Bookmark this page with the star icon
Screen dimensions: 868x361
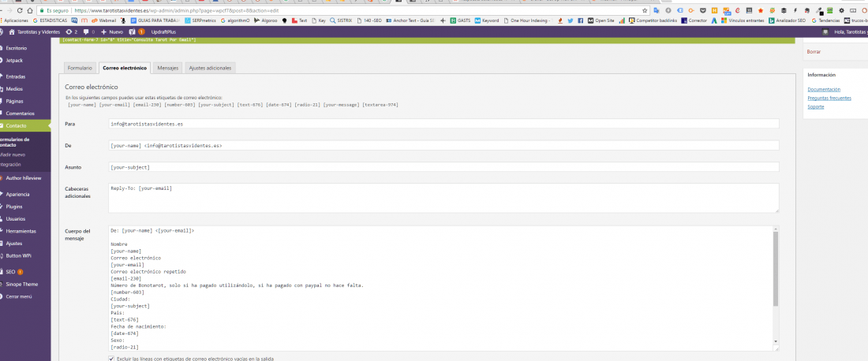645,10
